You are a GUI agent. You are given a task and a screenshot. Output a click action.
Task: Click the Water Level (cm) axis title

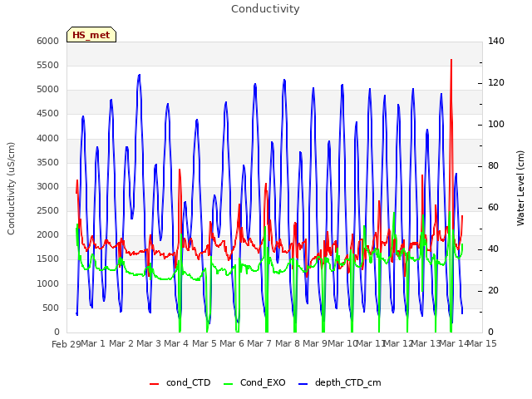click(520, 189)
